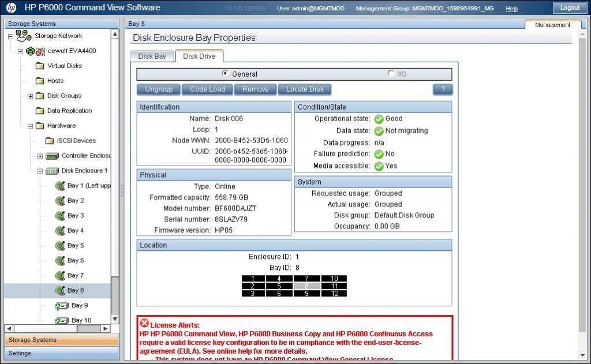Select the Disk Enclosure 1 icon
Screen dimensions: 591x364
tap(52, 171)
